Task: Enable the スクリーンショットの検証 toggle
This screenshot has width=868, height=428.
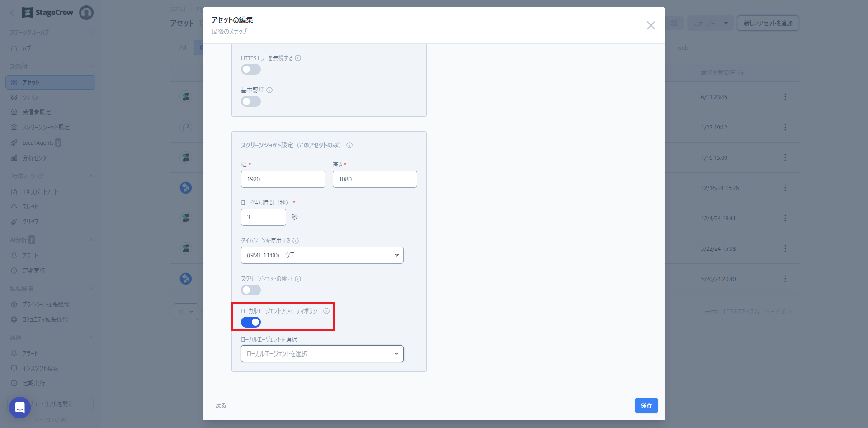Action: point(251,290)
